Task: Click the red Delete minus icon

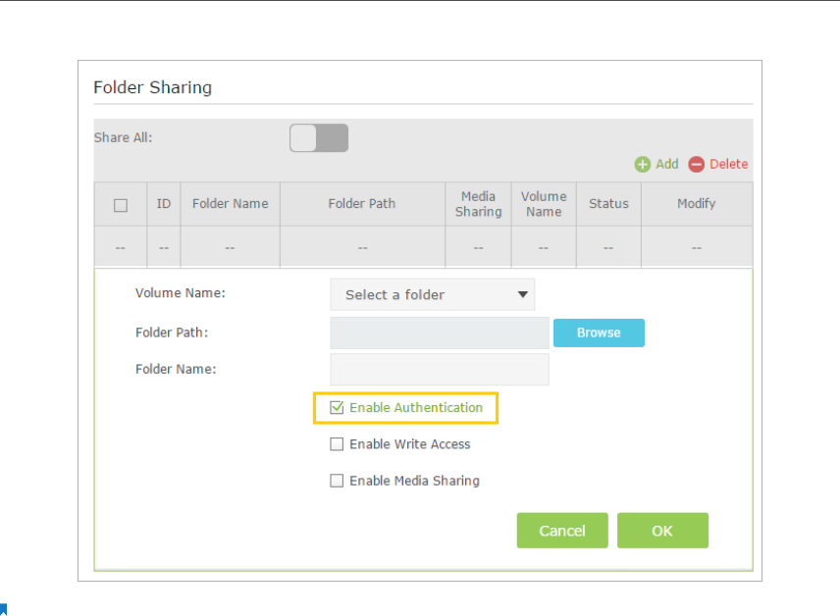Action: click(697, 165)
